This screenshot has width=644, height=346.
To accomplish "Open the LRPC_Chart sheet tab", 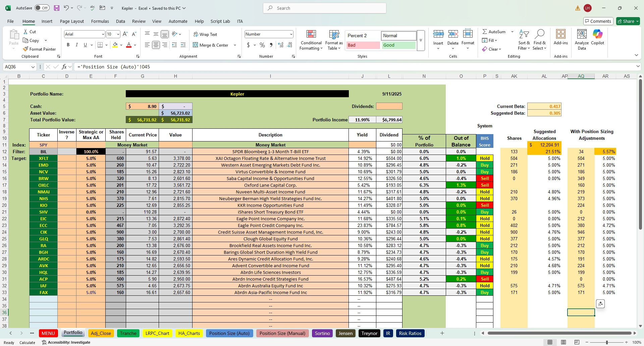I will (157, 333).
